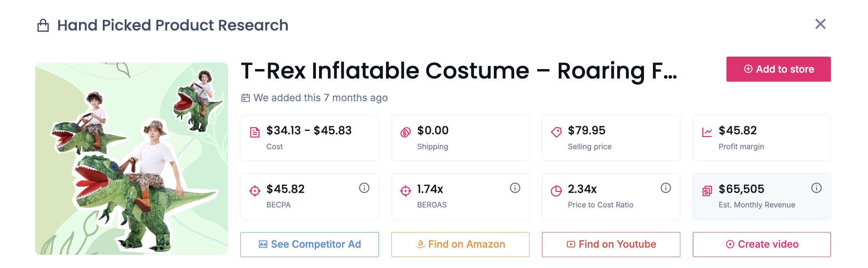Open Price to Cost Ratio info tooltip

pos(665,188)
